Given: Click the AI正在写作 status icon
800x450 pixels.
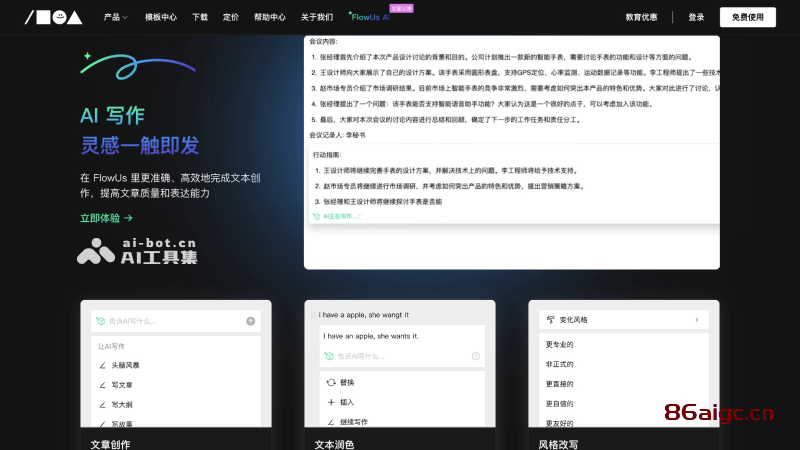Looking at the screenshot, I should coord(316,216).
